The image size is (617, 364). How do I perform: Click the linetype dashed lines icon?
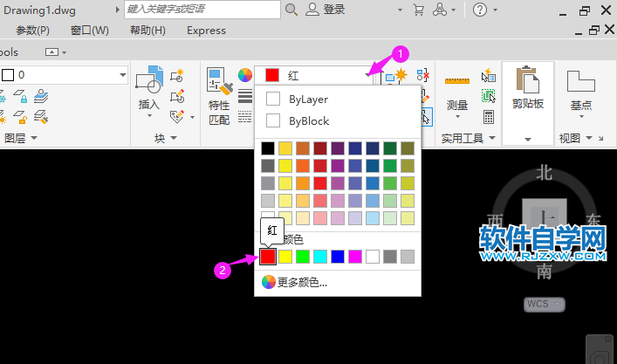click(244, 116)
